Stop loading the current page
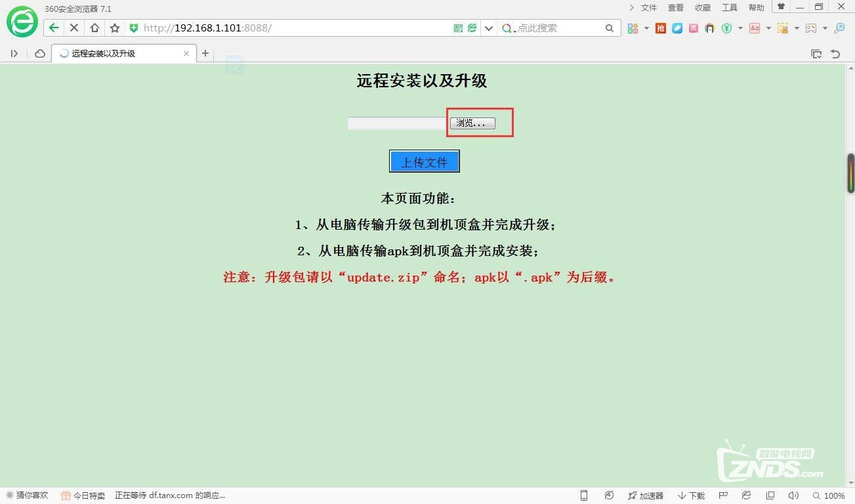 pyautogui.click(x=74, y=28)
